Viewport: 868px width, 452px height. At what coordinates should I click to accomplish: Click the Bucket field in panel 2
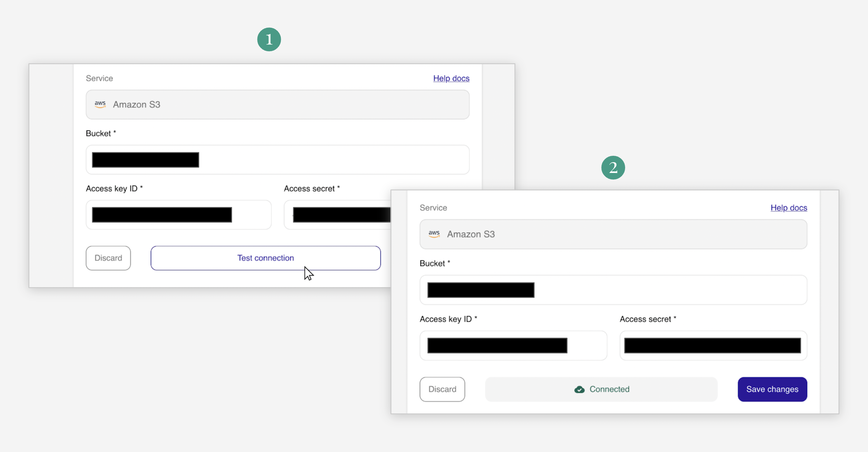pyautogui.click(x=613, y=290)
